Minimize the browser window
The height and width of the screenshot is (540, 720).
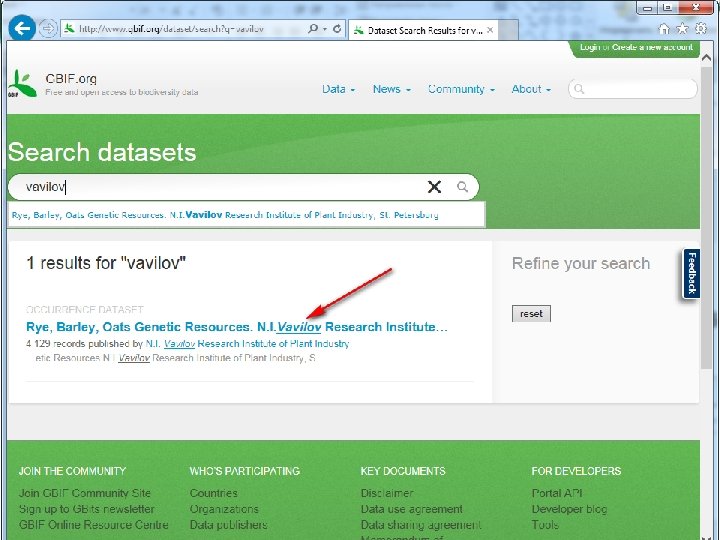point(647,8)
